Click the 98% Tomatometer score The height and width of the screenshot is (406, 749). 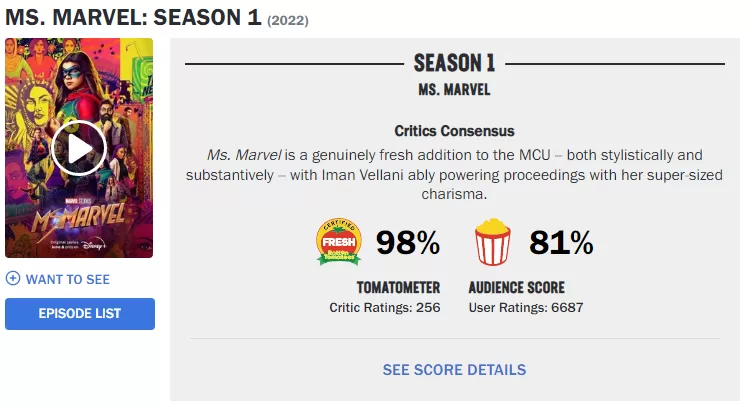pos(408,243)
